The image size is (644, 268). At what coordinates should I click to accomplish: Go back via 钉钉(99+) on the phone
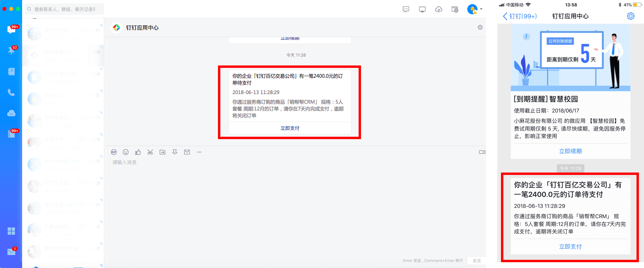pyautogui.click(x=520, y=16)
